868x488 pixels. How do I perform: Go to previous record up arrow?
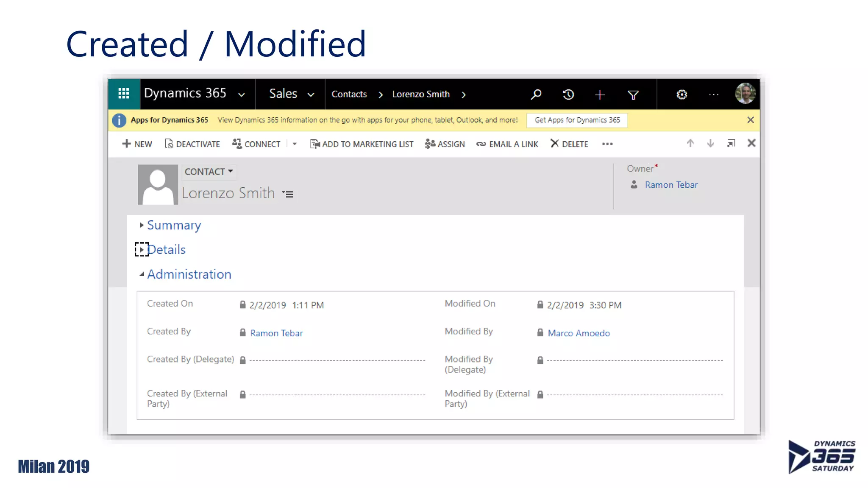point(690,144)
